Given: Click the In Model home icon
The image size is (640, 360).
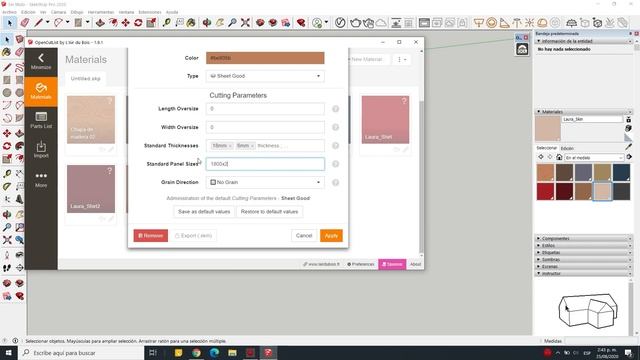Looking at the screenshot, I should pos(559,157).
